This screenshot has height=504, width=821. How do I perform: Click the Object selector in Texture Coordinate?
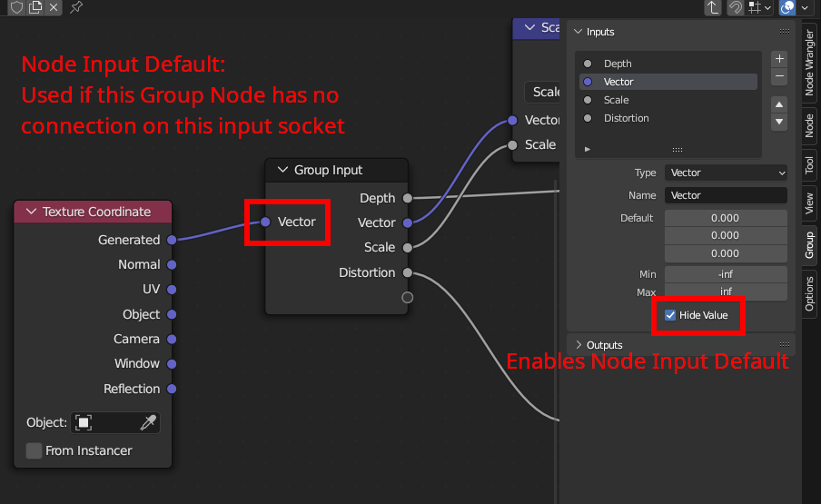tap(115, 422)
